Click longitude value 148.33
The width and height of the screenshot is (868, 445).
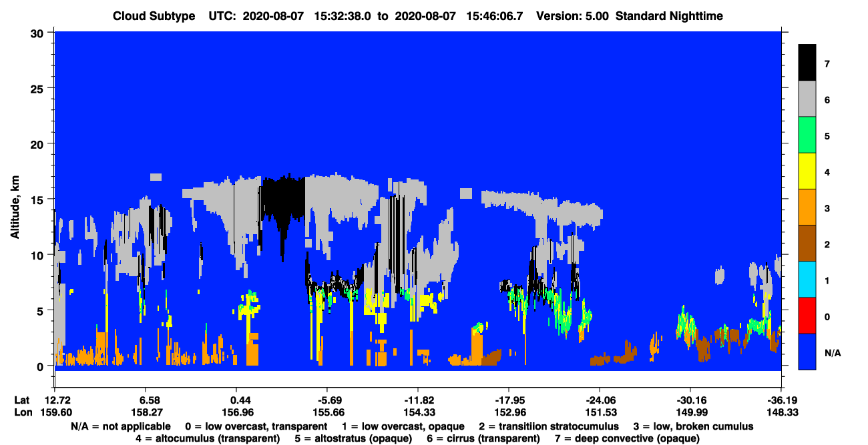(x=781, y=413)
